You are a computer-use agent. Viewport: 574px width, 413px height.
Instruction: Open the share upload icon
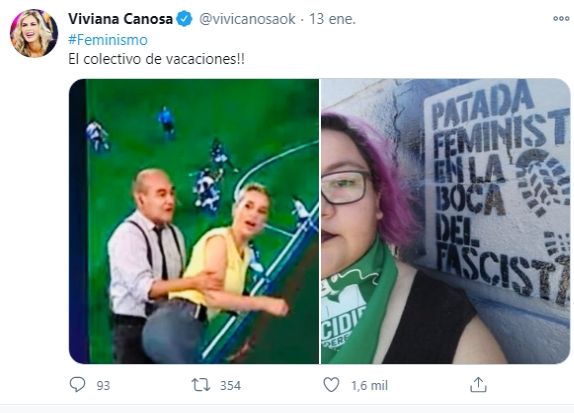tap(478, 385)
